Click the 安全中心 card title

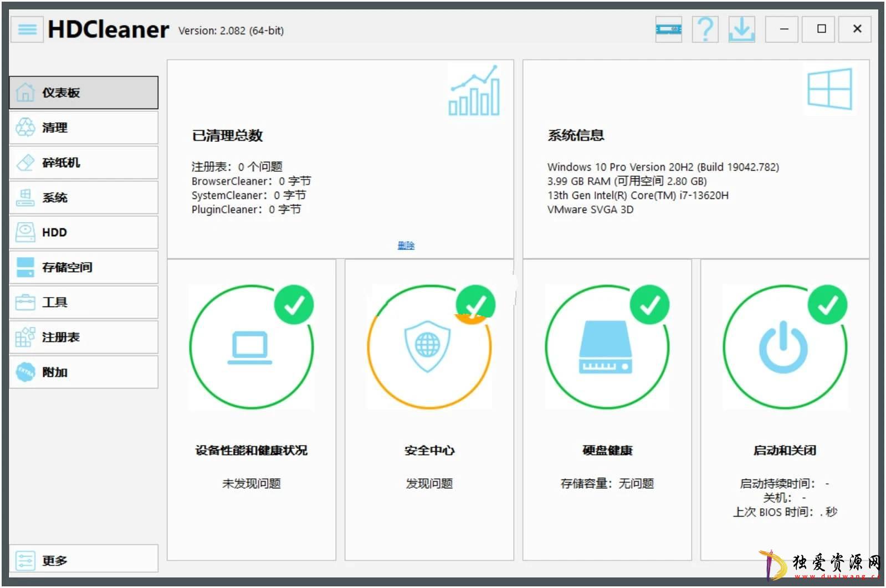coord(429,451)
